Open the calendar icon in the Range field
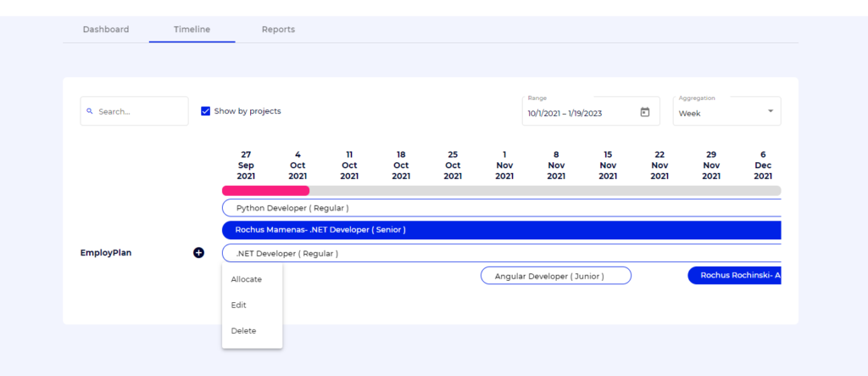 [x=644, y=112]
